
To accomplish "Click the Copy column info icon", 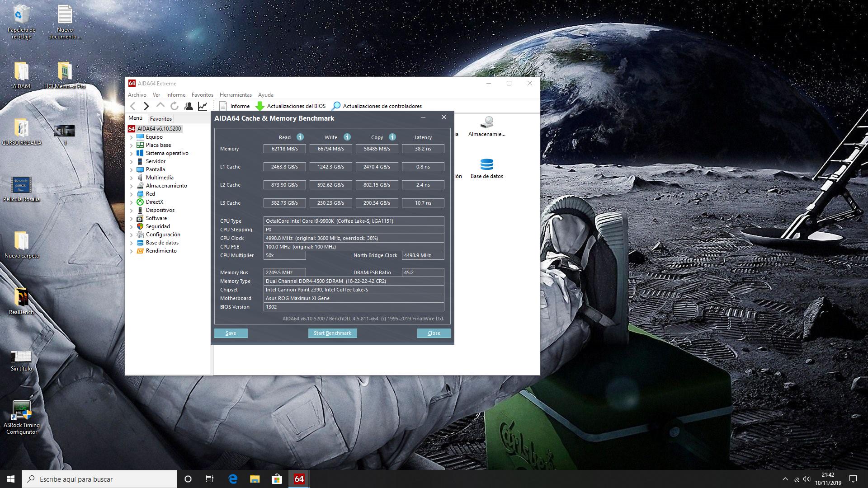I will coord(392,137).
